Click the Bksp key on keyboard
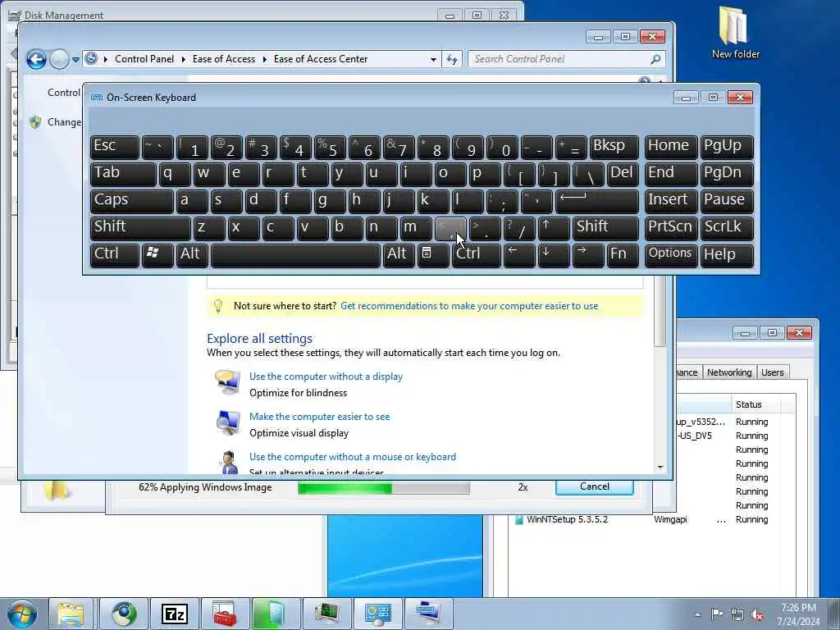Viewport: 840px width, 630px height. [614, 147]
